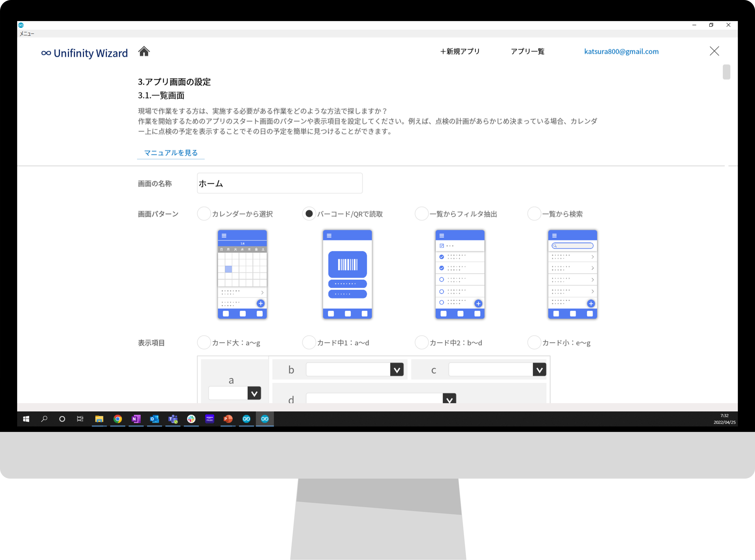This screenshot has height=560, width=755.
Task: Expand the dropdown for field b
Action: pos(397,370)
